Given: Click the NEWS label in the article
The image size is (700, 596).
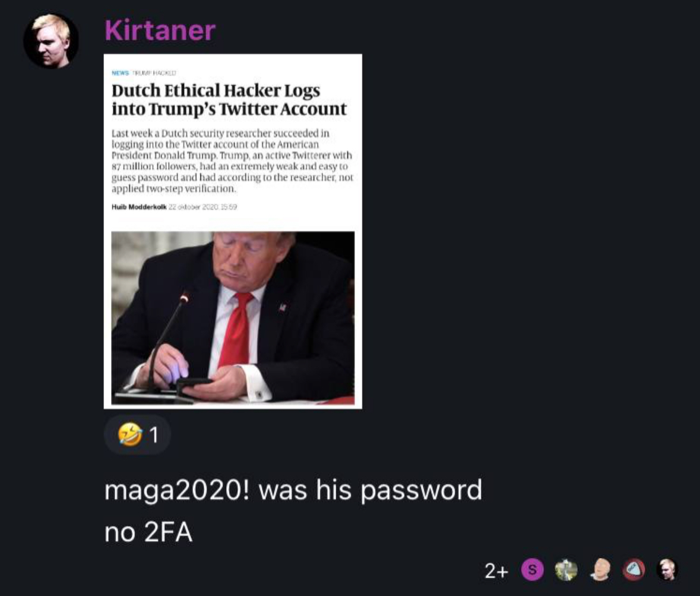Looking at the screenshot, I should pos(120,73).
